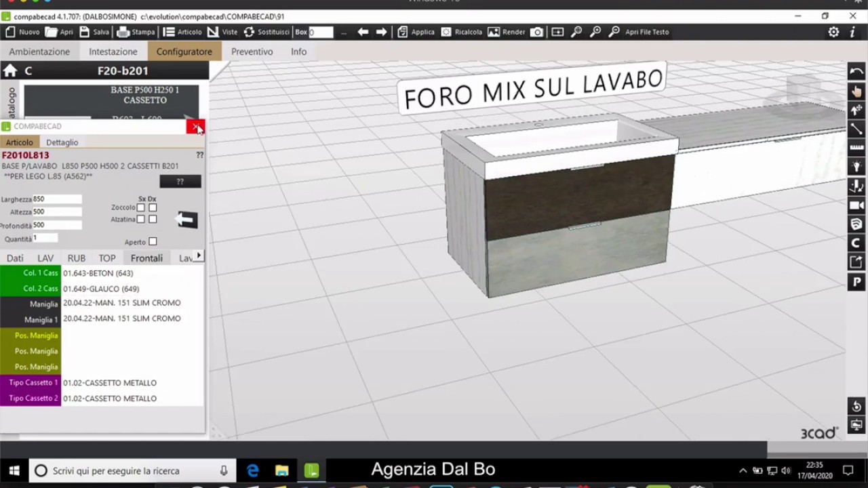Open the Articolo list tool

tap(182, 32)
